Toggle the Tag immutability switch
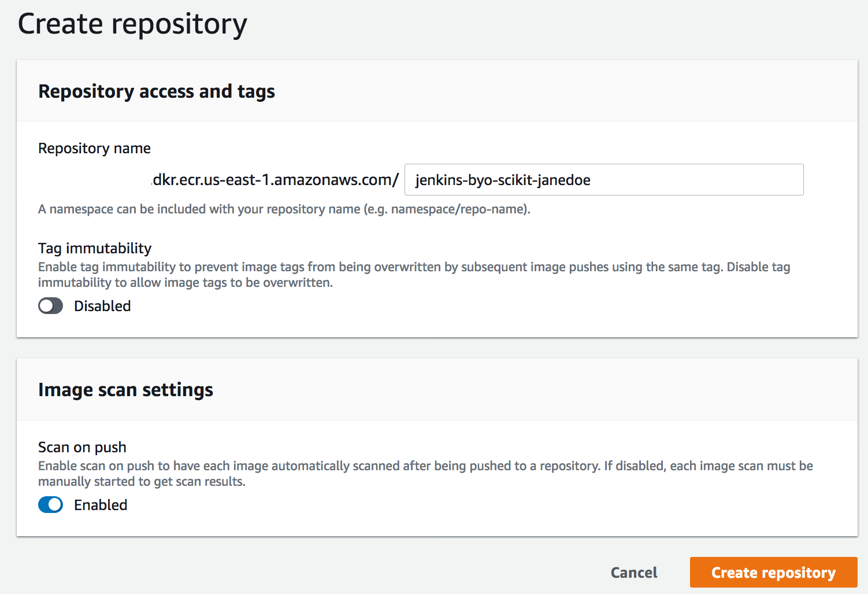This screenshot has width=868, height=598. 51,306
